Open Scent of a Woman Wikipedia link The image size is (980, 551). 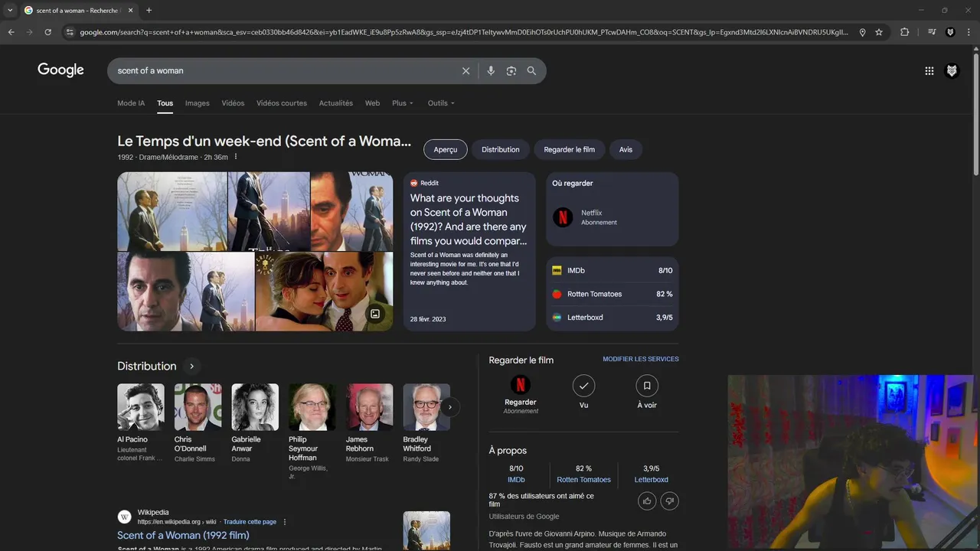click(183, 535)
